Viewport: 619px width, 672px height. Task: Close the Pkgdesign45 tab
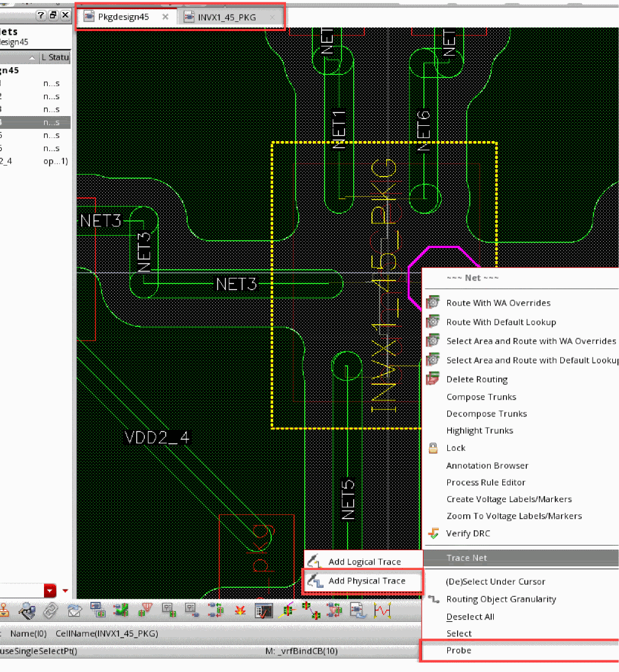165,17
